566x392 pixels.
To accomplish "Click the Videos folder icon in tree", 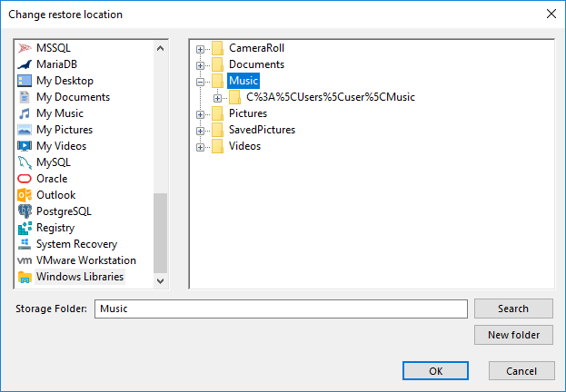I will (218, 146).
